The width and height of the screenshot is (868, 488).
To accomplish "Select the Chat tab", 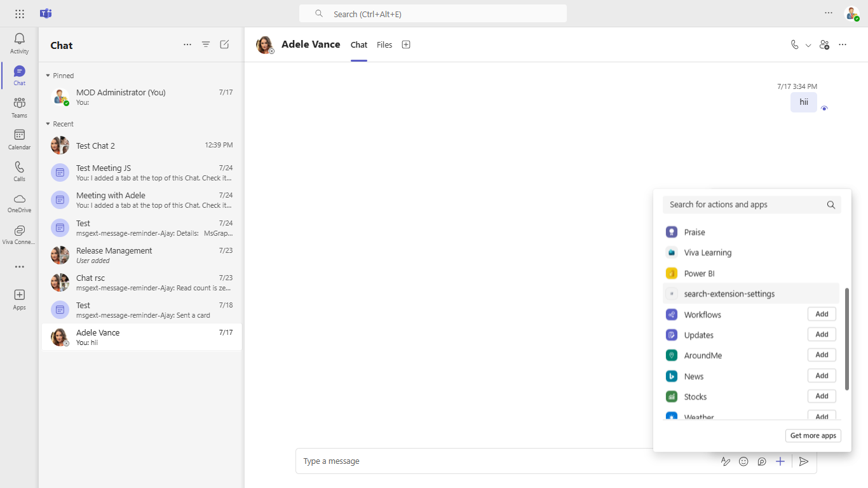I will point(359,44).
